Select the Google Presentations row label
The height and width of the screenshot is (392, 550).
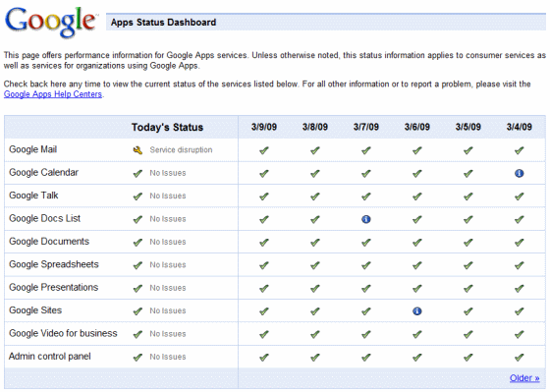[x=53, y=288]
